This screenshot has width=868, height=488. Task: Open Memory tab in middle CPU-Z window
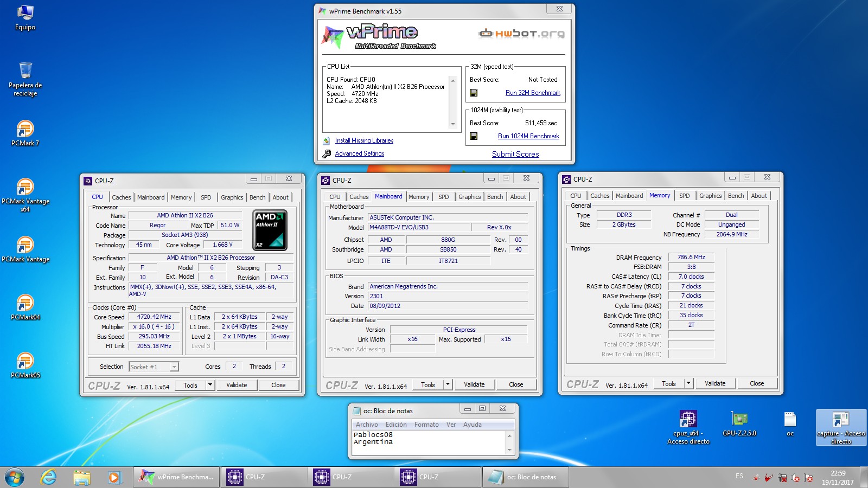(419, 197)
